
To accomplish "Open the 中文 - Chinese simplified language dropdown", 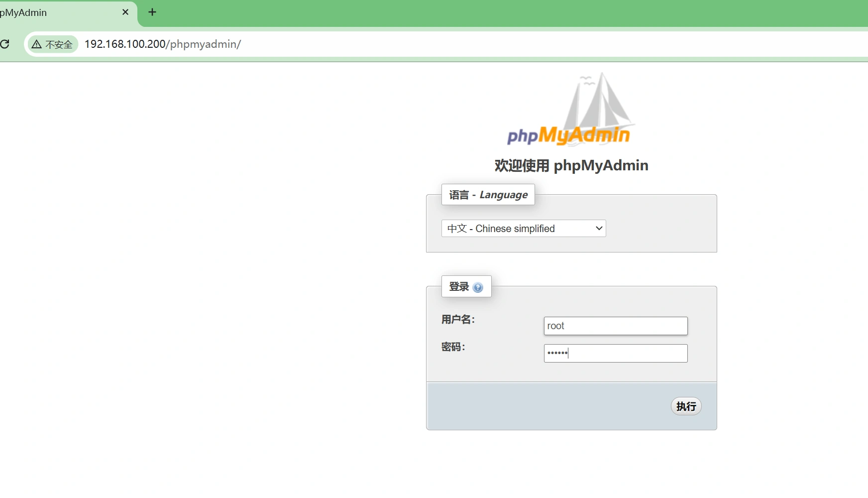I will 524,229.
